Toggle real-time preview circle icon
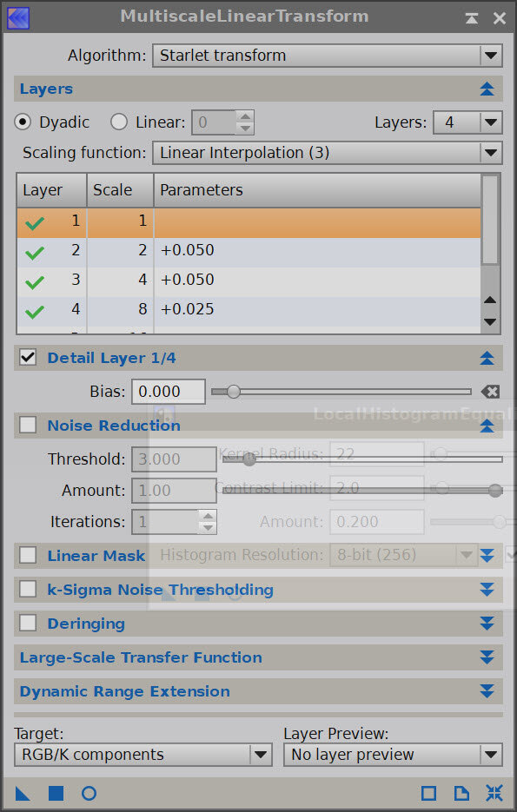 (89, 793)
